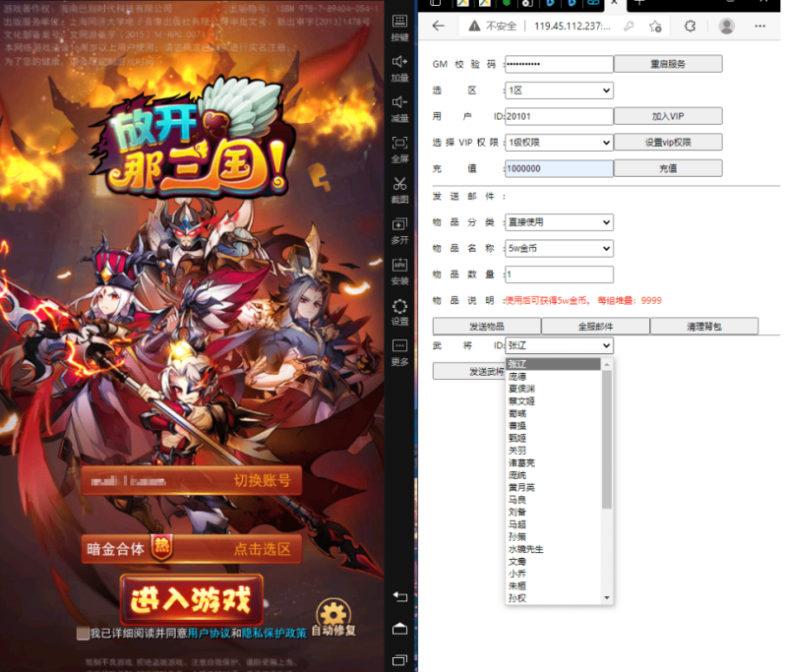Viewport: 787px width, 672px height.
Task: Tick the user agreement checkbox in the game
Action: (x=83, y=634)
